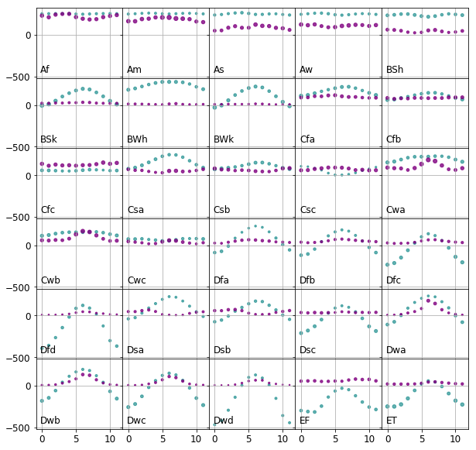The image size is (476, 450).
Task: Select the Dfd subplot label
Action: tap(48, 350)
